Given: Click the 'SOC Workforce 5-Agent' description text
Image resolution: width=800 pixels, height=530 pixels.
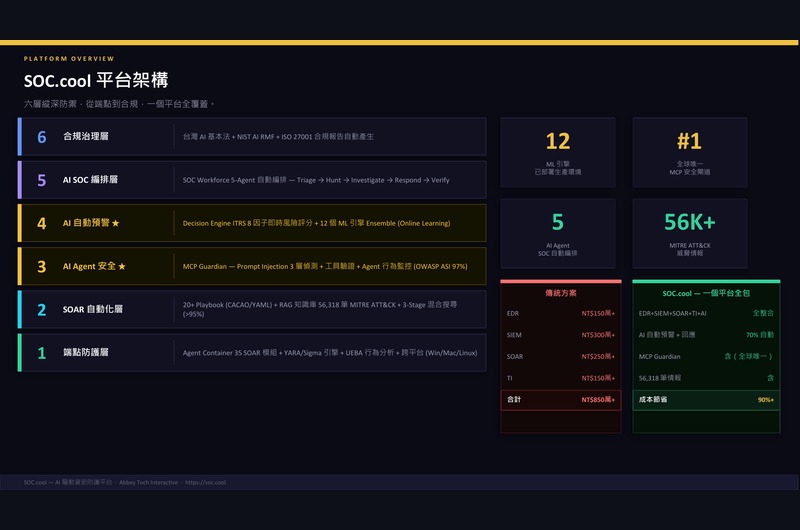Looking at the screenshot, I should click(x=316, y=180).
